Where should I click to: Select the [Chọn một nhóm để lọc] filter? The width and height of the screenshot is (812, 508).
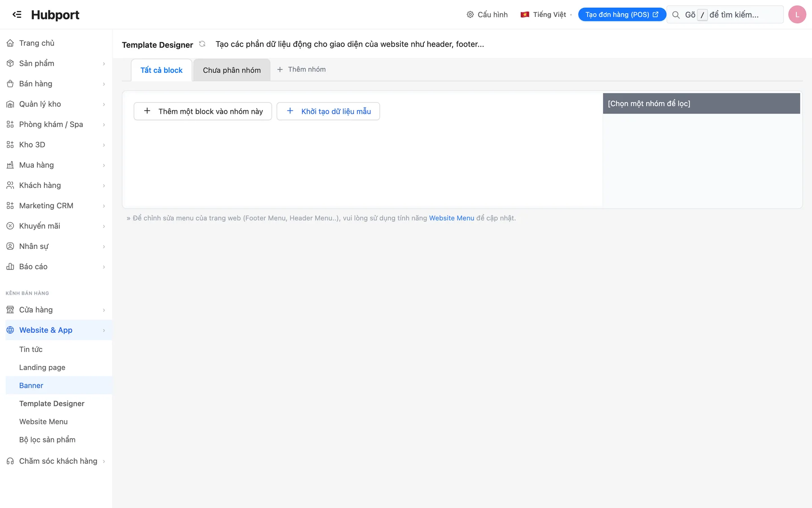(x=701, y=103)
